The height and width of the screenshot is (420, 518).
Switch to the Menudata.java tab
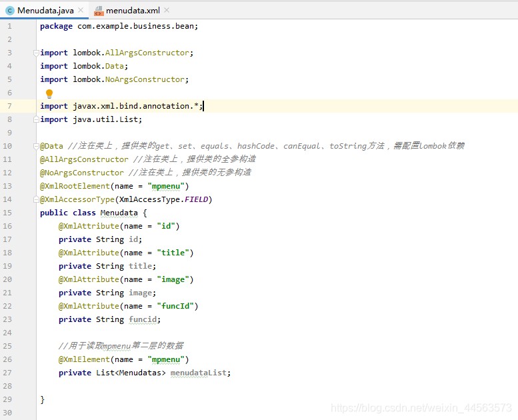pyautogui.click(x=45, y=10)
